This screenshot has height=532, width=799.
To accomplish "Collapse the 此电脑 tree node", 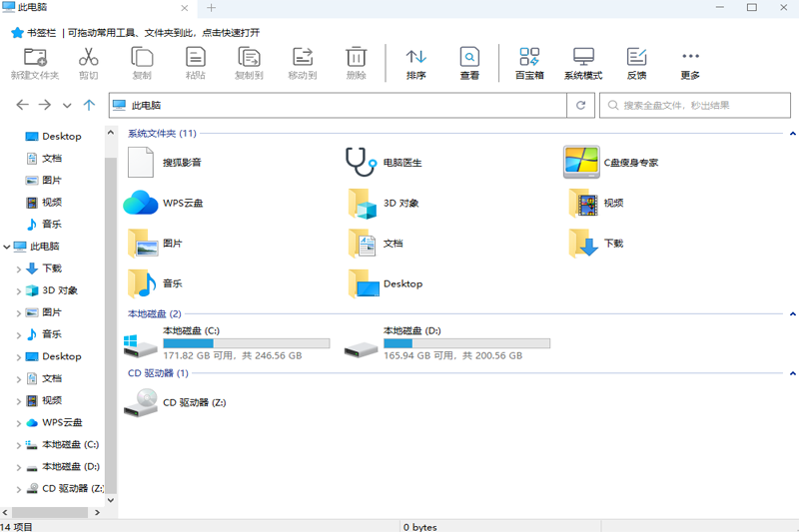I will tap(8, 247).
